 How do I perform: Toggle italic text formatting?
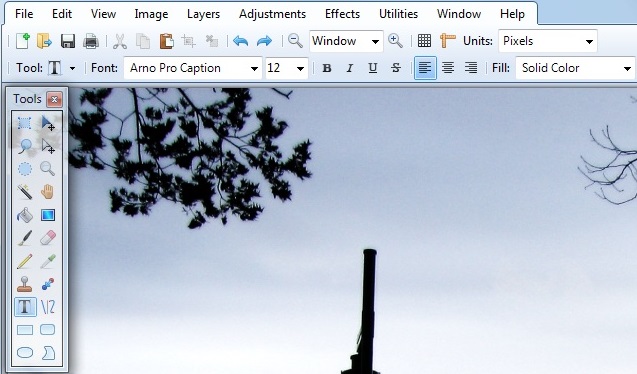coord(349,68)
